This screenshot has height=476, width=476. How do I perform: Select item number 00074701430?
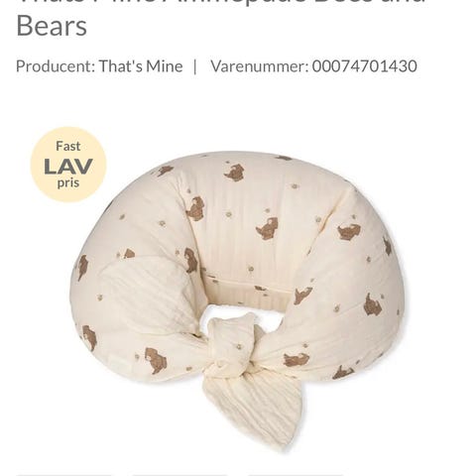tap(364, 66)
